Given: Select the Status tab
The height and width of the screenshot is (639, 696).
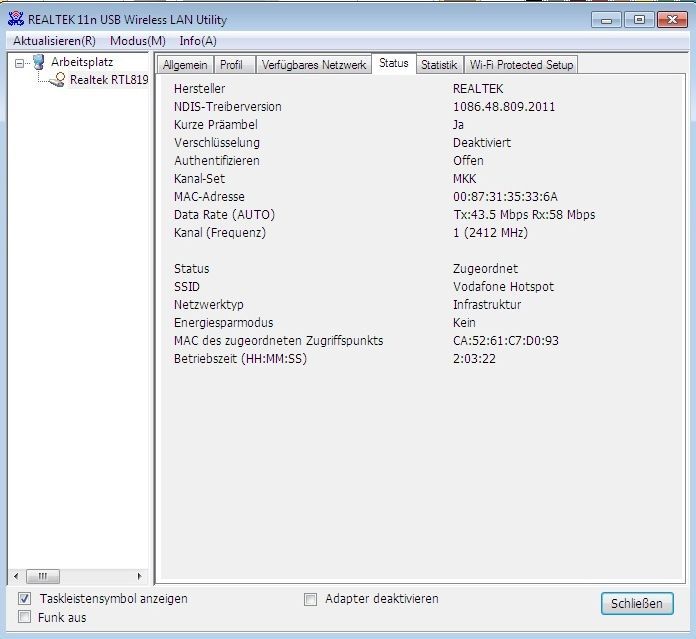Looking at the screenshot, I should (394, 63).
